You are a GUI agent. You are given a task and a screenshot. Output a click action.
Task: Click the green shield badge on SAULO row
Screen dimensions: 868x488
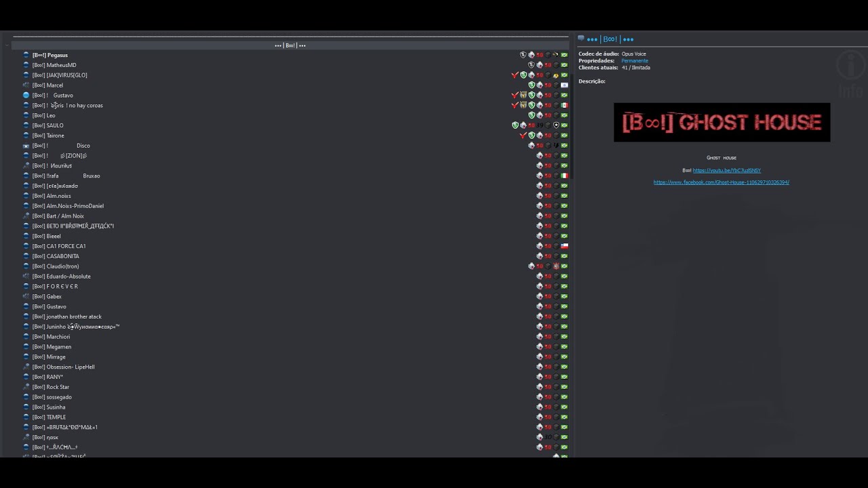point(515,125)
